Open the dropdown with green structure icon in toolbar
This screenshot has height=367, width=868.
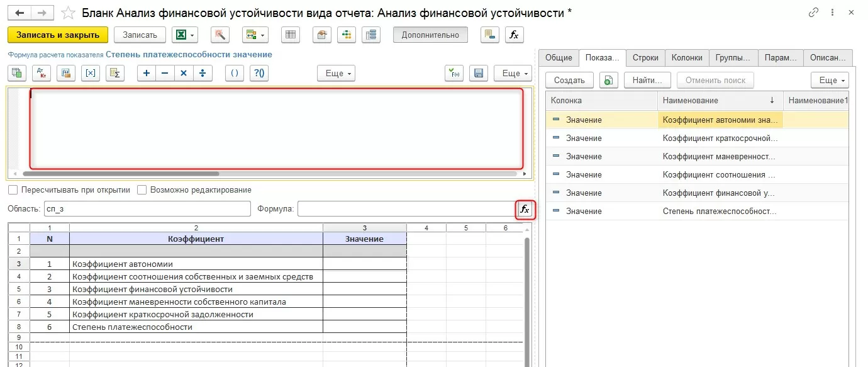(255, 35)
